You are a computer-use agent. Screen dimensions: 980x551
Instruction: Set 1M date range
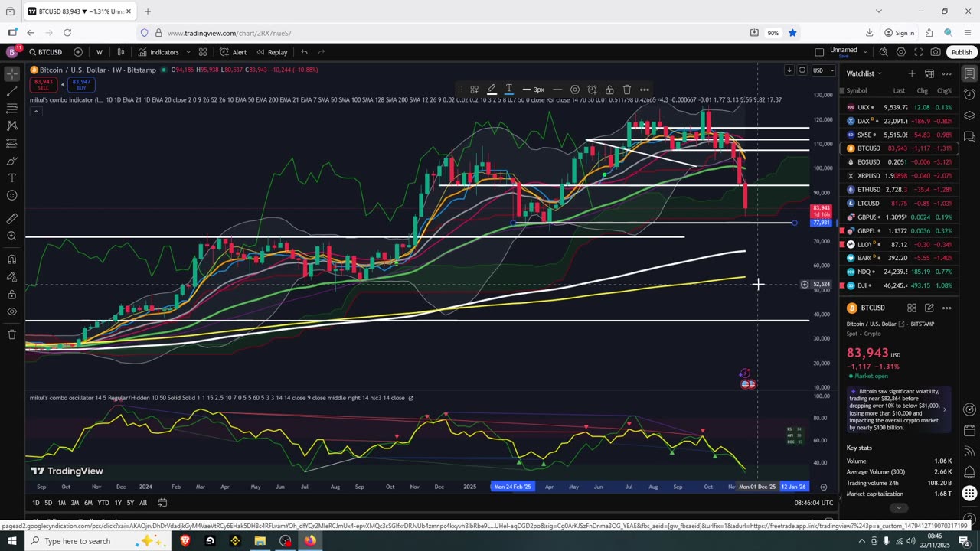(x=61, y=503)
